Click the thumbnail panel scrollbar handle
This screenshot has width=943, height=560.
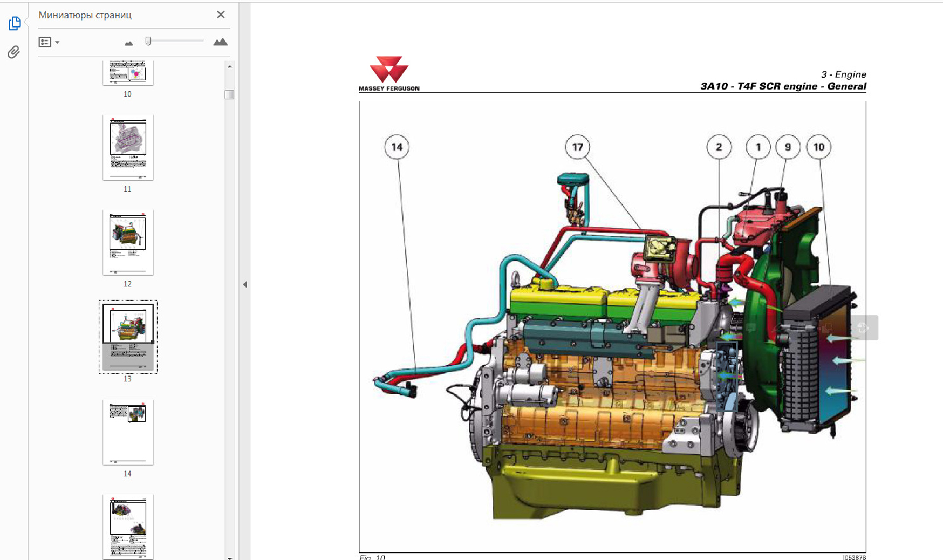pyautogui.click(x=230, y=95)
